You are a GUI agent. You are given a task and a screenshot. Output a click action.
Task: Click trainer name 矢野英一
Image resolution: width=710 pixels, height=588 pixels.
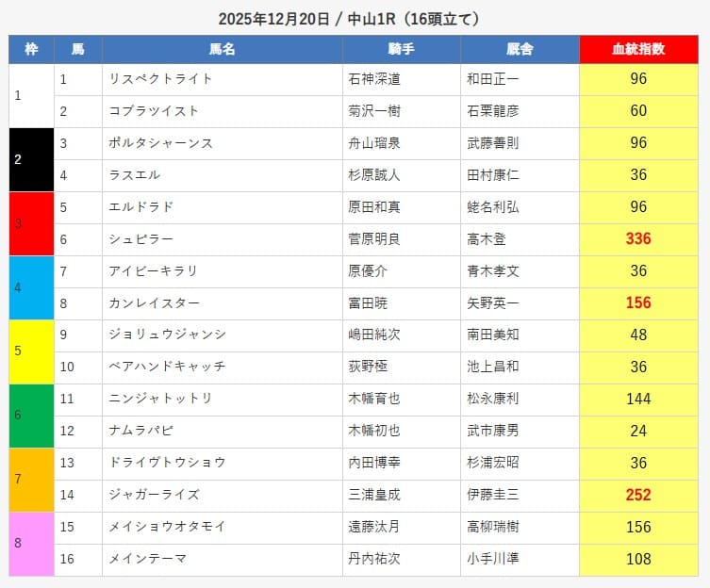coord(493,303)
